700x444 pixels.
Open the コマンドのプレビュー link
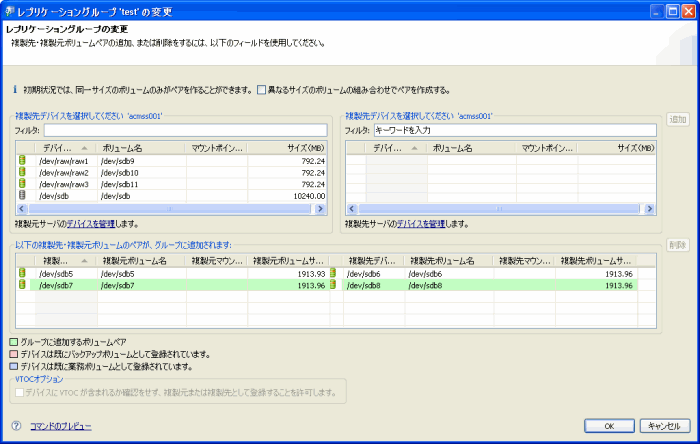tap(61, 426)
